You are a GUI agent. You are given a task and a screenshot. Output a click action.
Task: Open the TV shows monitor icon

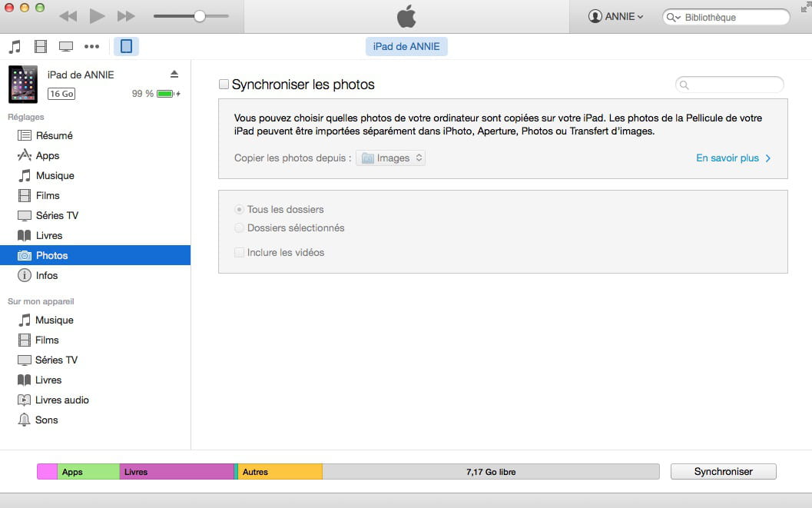tap(66, 47)
